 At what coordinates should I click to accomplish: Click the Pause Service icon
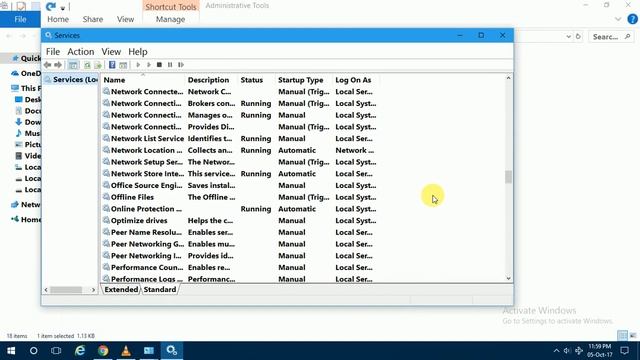point(170,65)
